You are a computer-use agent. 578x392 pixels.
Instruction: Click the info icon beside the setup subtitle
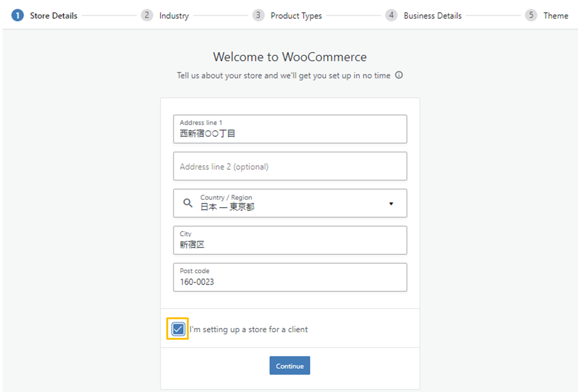coord(399,75)
